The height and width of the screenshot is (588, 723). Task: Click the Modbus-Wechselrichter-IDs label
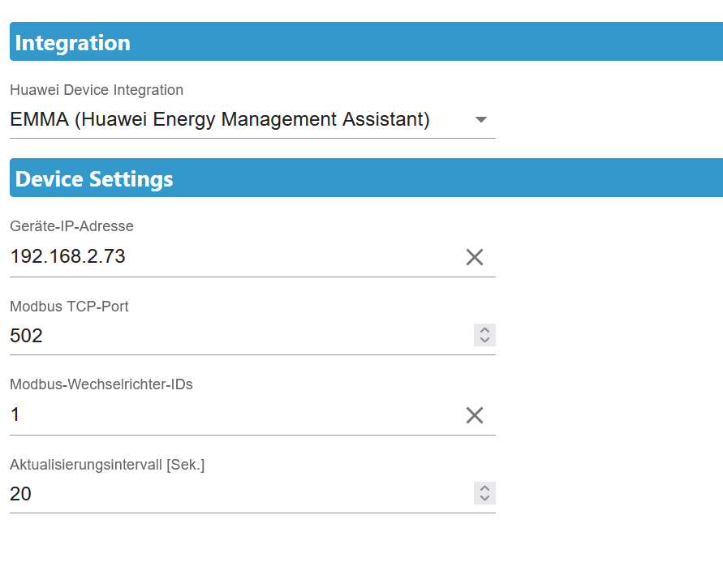click(101, 384)
